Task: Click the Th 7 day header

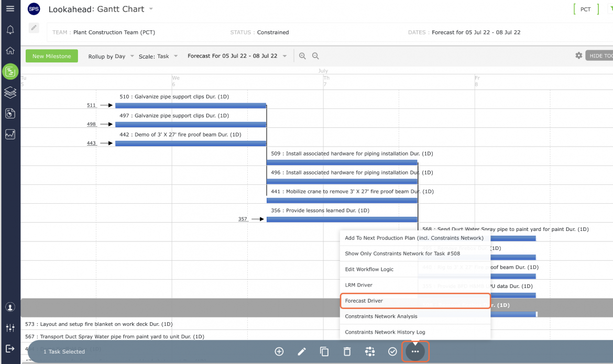Action: pyautogui.click(x=326, y=81)
